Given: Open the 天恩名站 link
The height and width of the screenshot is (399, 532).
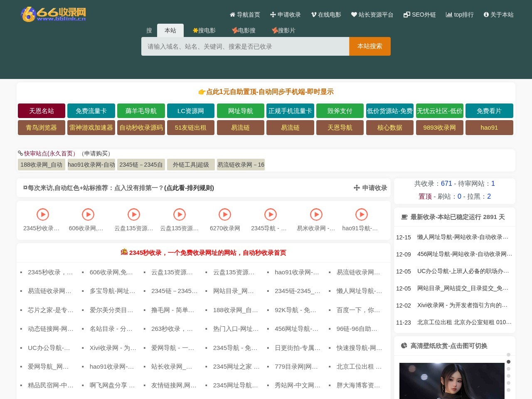Looking at the screenshot, I should 41,111.
